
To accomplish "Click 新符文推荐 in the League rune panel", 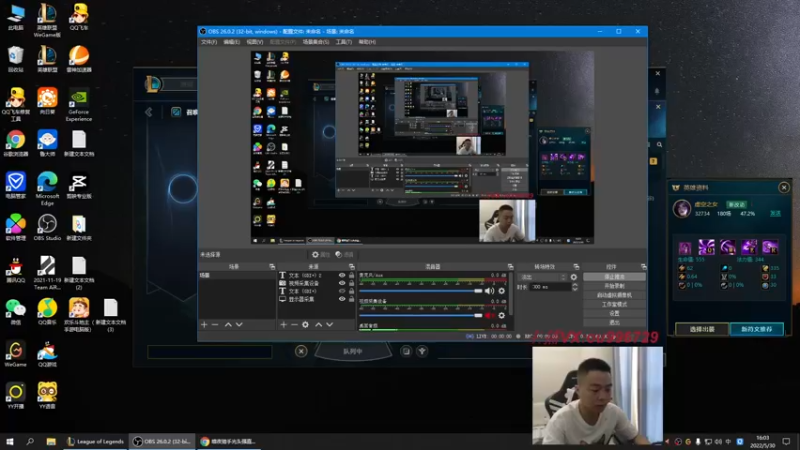I will point(757,329).
